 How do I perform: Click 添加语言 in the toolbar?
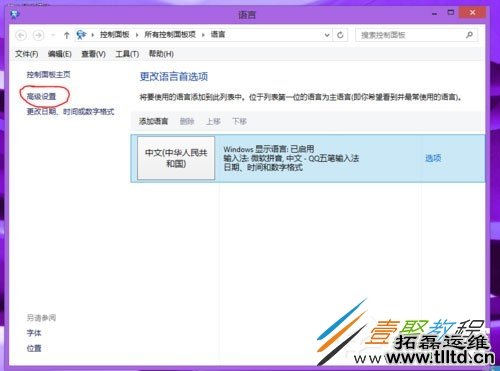click(x=154, y=121)
